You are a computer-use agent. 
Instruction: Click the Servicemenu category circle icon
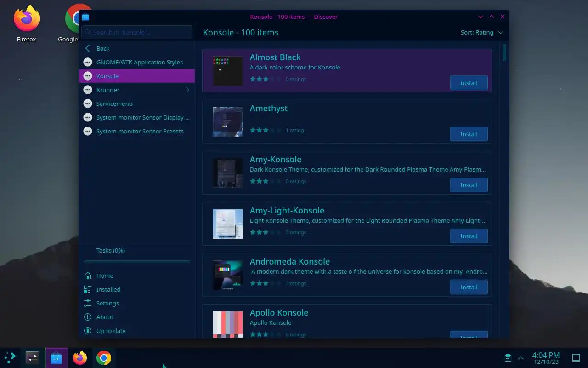click(x=88, y=103)
